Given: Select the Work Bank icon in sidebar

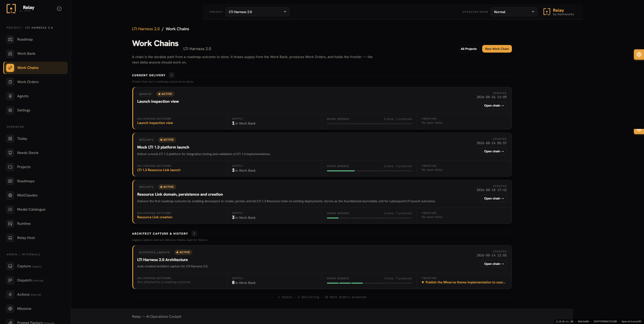Looking at the screenshot, I should coord(10,54).
